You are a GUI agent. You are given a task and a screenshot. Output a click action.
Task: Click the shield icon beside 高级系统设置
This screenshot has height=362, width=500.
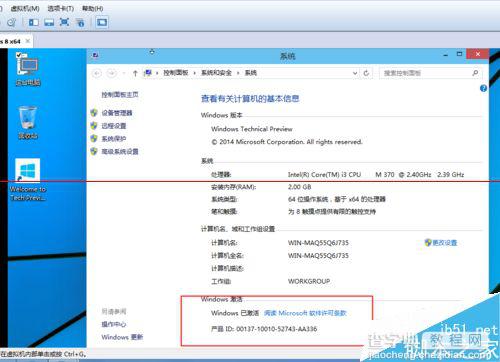coord(94,151)
